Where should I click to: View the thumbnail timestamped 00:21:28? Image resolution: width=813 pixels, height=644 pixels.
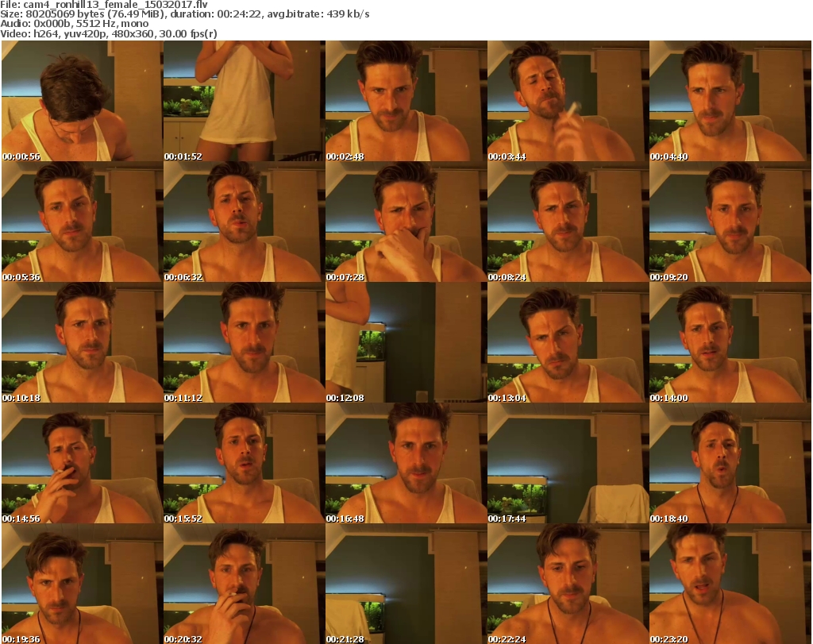(406, 584)
